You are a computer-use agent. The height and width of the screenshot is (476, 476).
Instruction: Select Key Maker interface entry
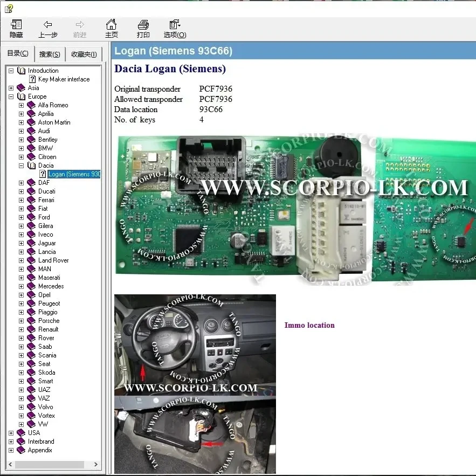coord(64,79)
